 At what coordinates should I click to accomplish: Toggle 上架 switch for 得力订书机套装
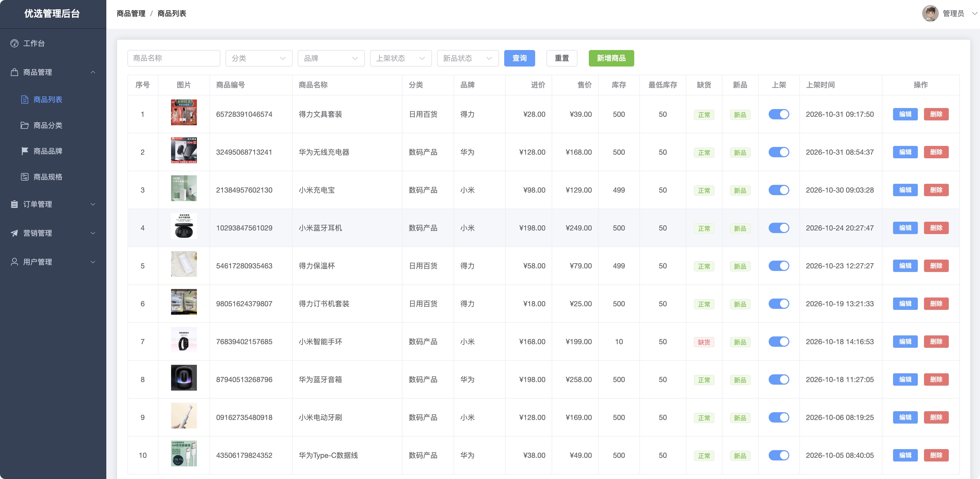779,304
